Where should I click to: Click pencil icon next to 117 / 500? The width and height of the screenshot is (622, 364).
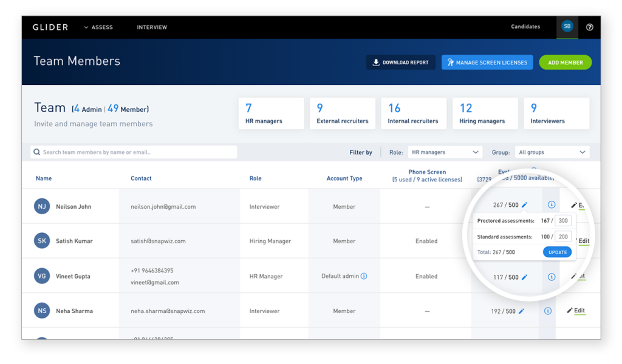524,277
